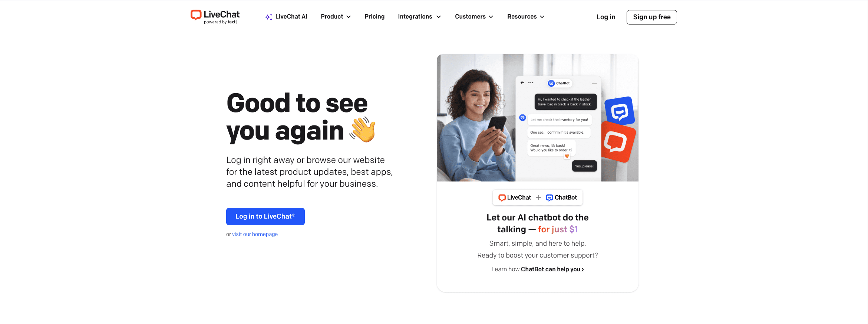Follow the visit our homepage link
The image size is (868, 324).
pos(255,234)
